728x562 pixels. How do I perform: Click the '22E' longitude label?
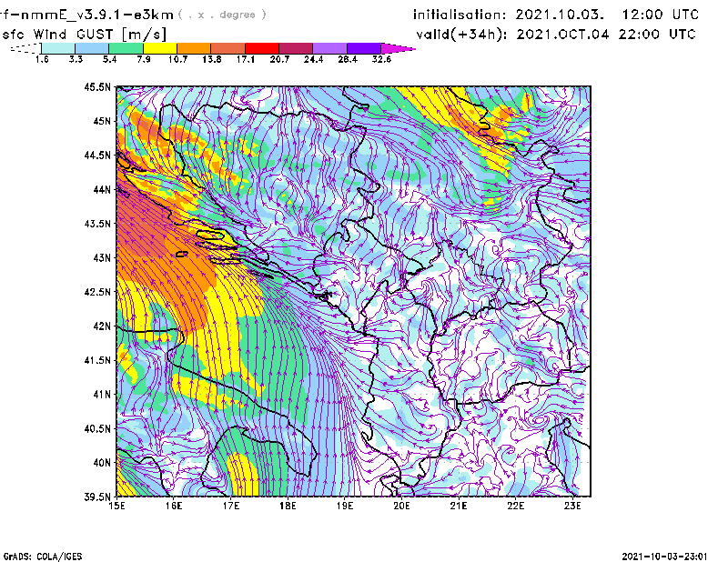(515, 506)
